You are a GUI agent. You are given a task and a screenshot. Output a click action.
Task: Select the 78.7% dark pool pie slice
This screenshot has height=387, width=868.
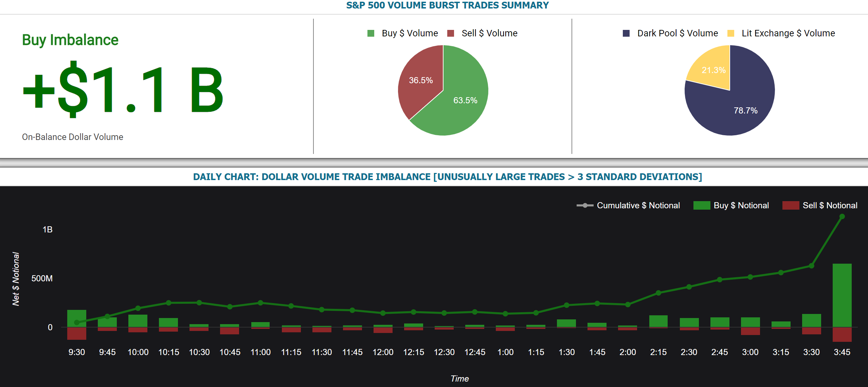tap(745, 110)
